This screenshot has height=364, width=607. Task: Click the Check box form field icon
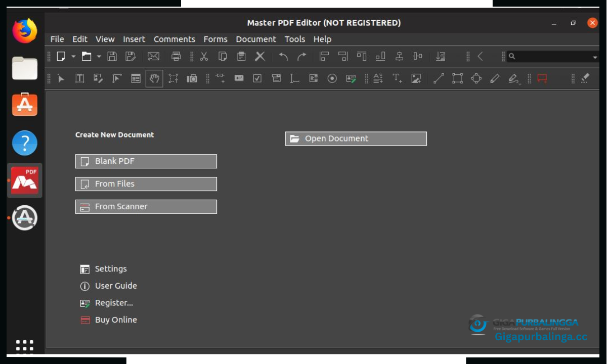(x=257, y=78)
